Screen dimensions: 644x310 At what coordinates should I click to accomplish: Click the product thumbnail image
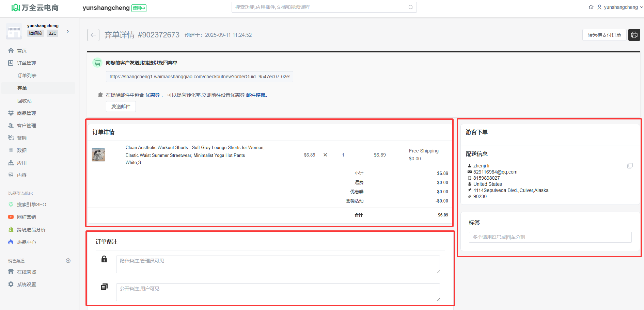coord(98,155)
